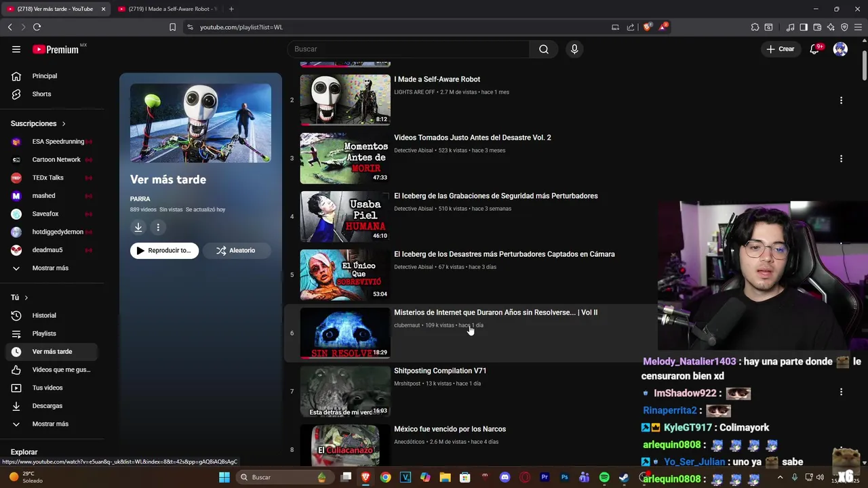Screen dimensions: 868x488
Task: Open deadmau5 subscription channel
Action: 52,250
